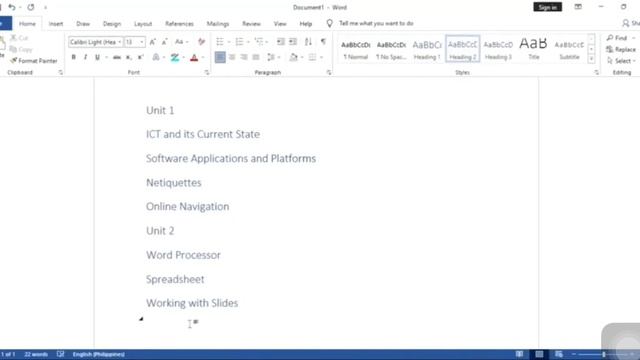
Task: Open the Mailings tab
Action: 218,24
